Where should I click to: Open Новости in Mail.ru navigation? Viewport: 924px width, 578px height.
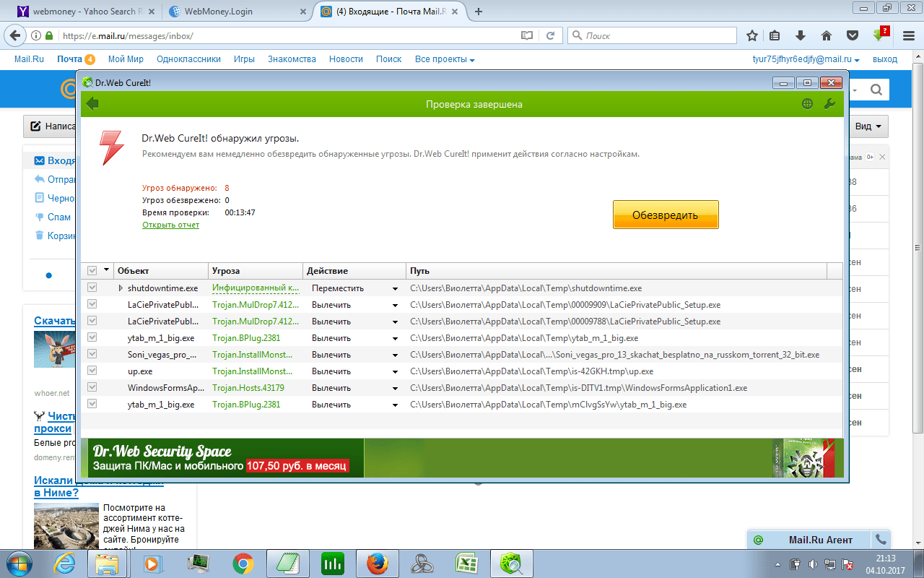coord(346,59)
